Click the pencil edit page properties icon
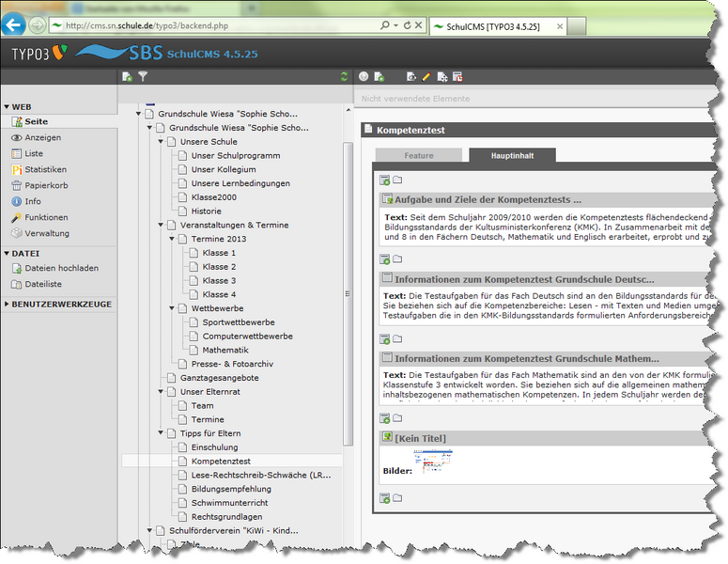The height and width of the screenshot is (564, 728). tap(426, 76)
